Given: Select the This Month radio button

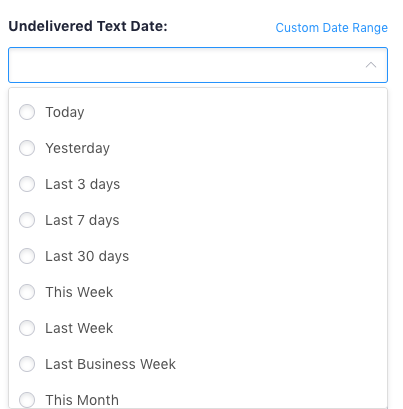Looking at the screenshot, I should point(27,400).
